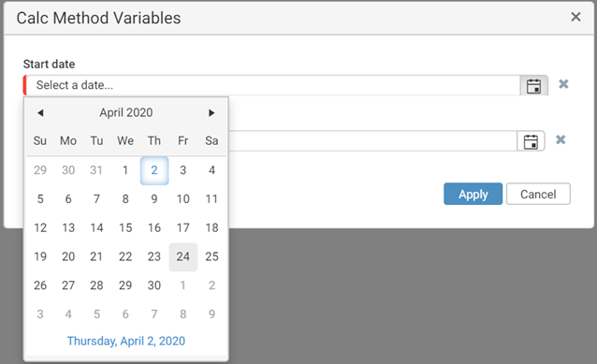This screenshot has width=597, height=364.
Task: Pick April 11 Saturday cell
Action: (211, 199)
